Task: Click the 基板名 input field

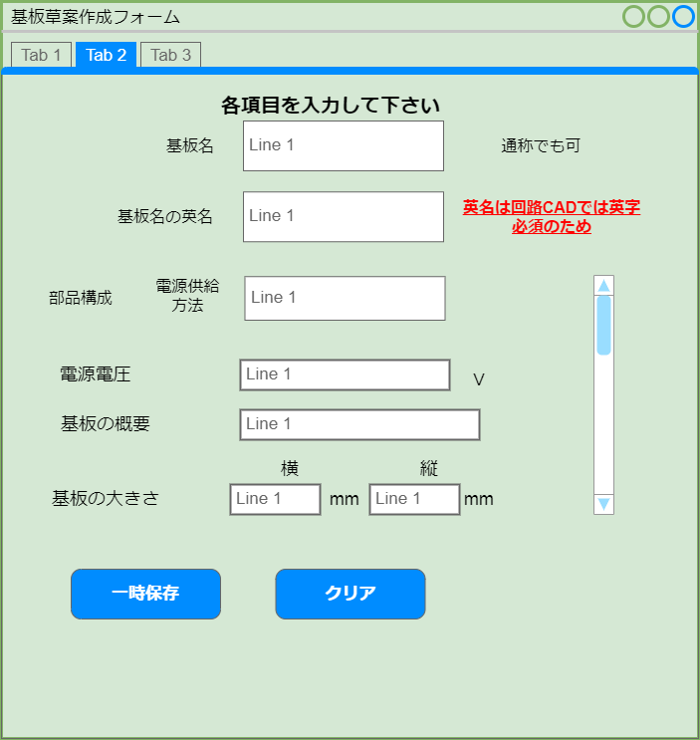Action: click(344, 145)
